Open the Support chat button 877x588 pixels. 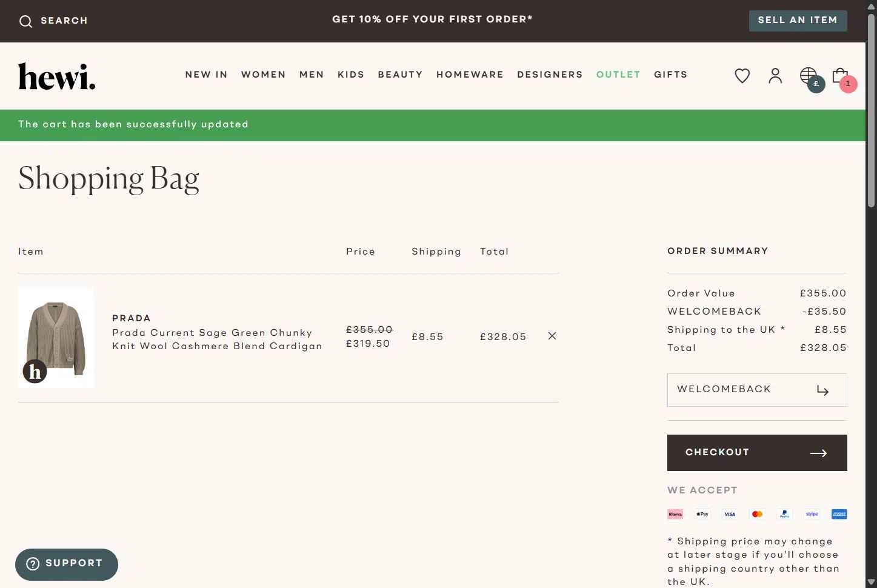click(x=67, y=564)
